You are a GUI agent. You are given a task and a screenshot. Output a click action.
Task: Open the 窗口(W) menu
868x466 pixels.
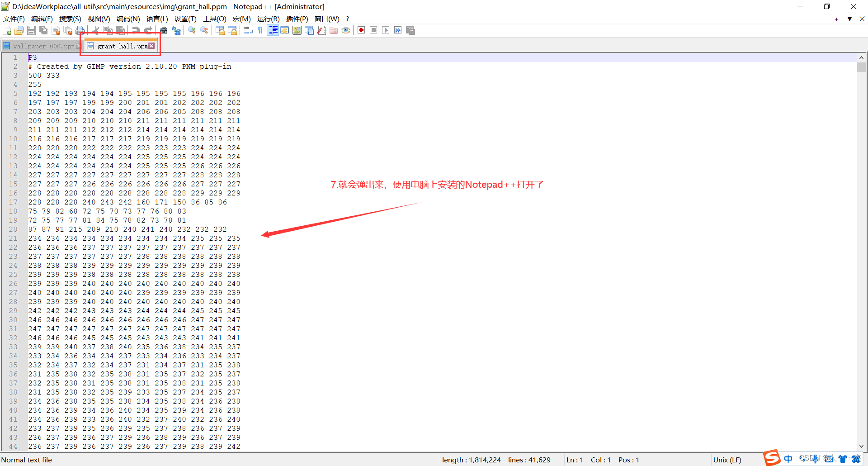coord(327,19)
